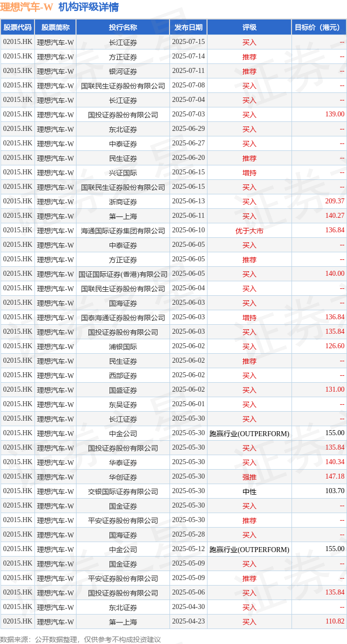Viewport: 347px width, 644px height.
Task: Click the 华创证券 broker name
Action: tap(123, 477)
